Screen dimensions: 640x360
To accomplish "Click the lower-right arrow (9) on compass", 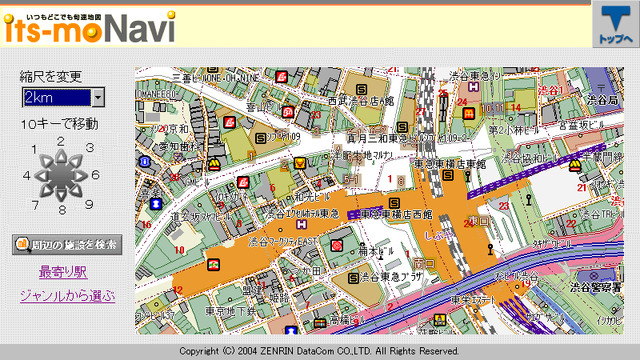I will click(x=75, y=190).
